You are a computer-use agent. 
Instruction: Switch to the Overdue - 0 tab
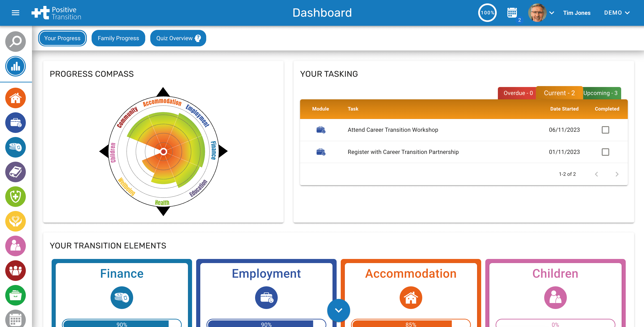click(x=518, y=93)
